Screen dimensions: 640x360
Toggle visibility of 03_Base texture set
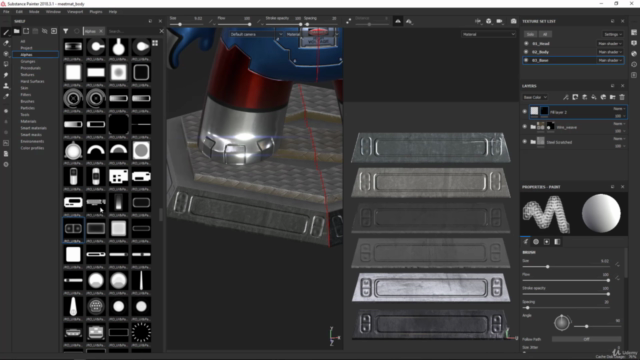click(x=526, y=60)
